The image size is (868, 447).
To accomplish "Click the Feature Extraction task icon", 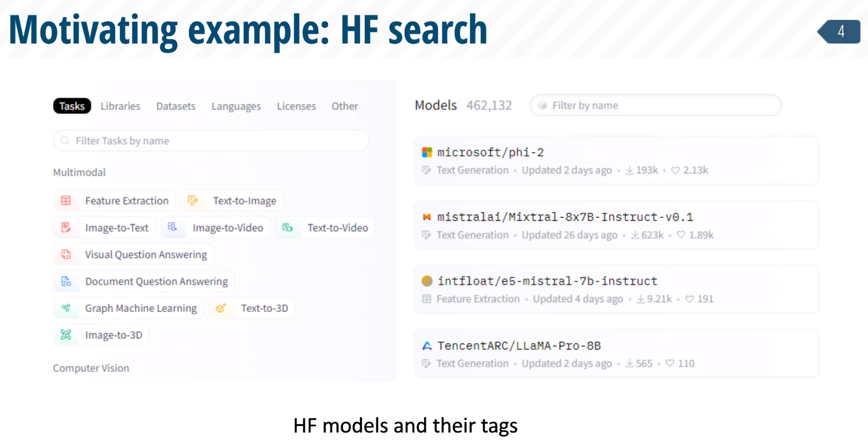I will (x=66, y=201).
